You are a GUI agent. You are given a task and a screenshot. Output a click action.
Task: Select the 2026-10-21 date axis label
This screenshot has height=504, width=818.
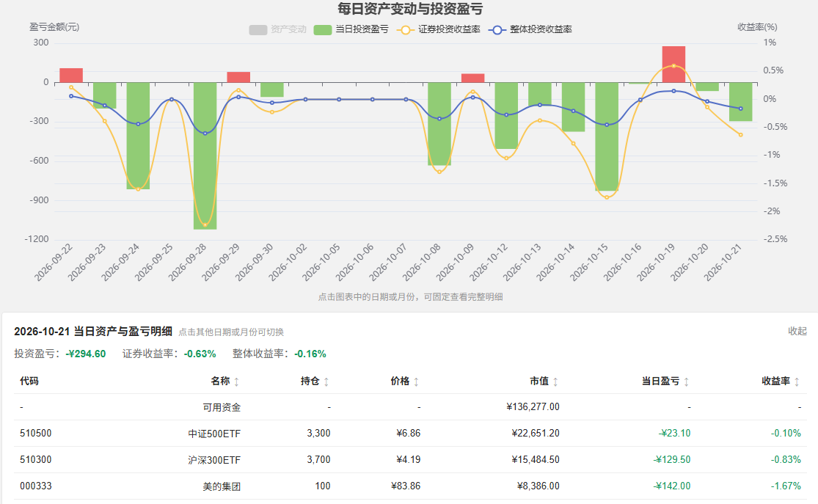coord(723,263)
